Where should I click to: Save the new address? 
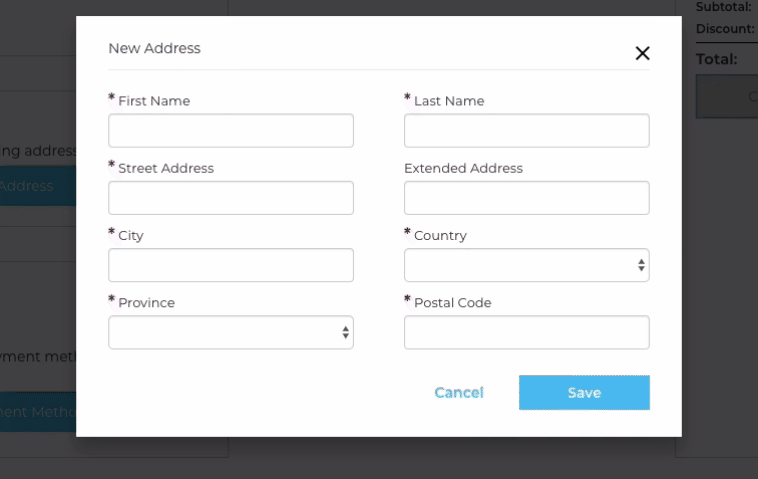click(x=584, y=392)
